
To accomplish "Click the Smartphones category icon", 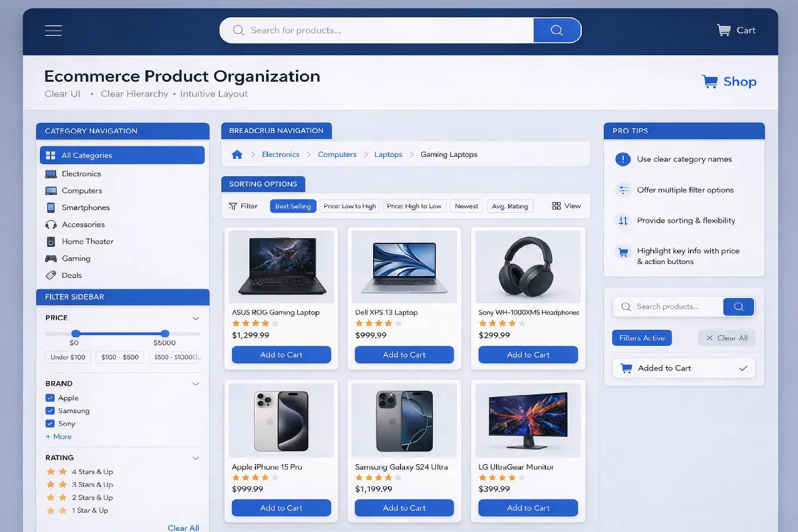I will coord(51,207).
